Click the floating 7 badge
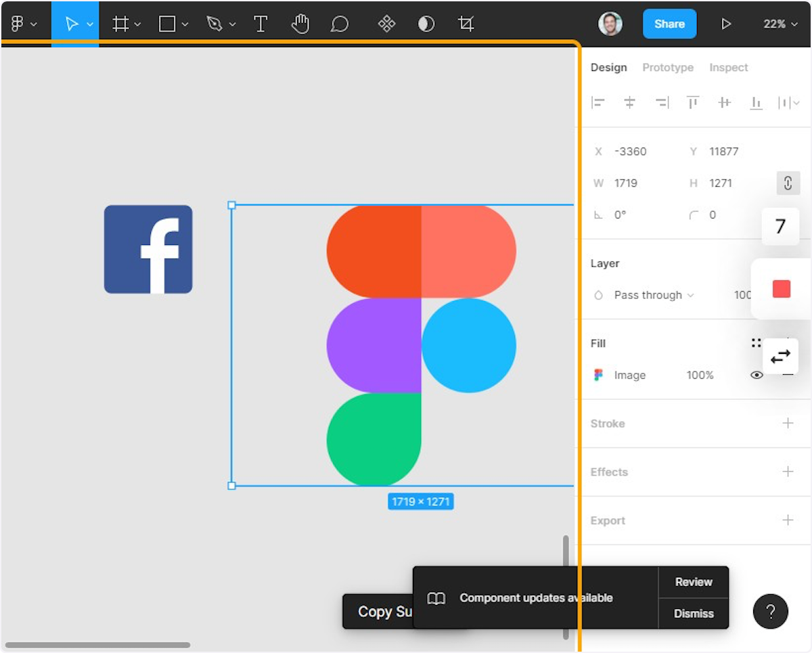The height and width of the screenshot is (653, 812). pyautogui.click(x=780, y=227)
